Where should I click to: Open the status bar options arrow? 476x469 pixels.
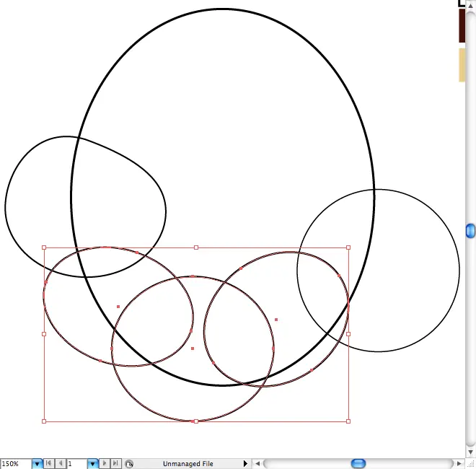(245, 464)
